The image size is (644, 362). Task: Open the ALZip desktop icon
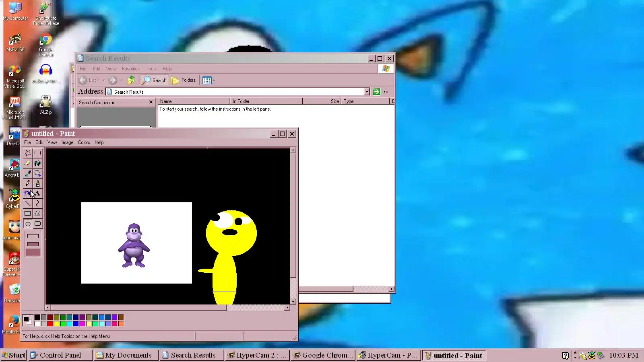[x=46, y=105]
